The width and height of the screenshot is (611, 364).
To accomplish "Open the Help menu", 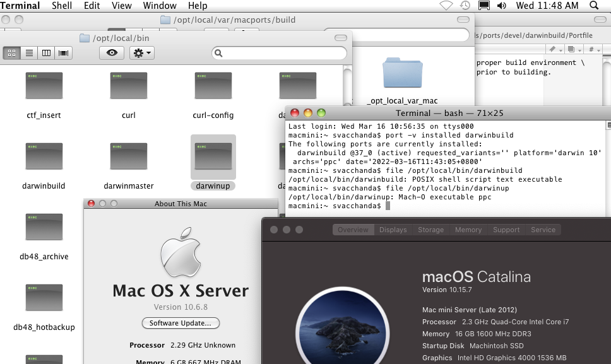I will point(198,6).
